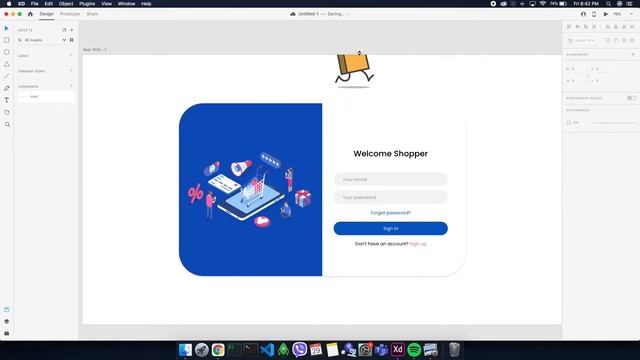
Task: Click the blue Sign in button in the design
Action: 391,229
